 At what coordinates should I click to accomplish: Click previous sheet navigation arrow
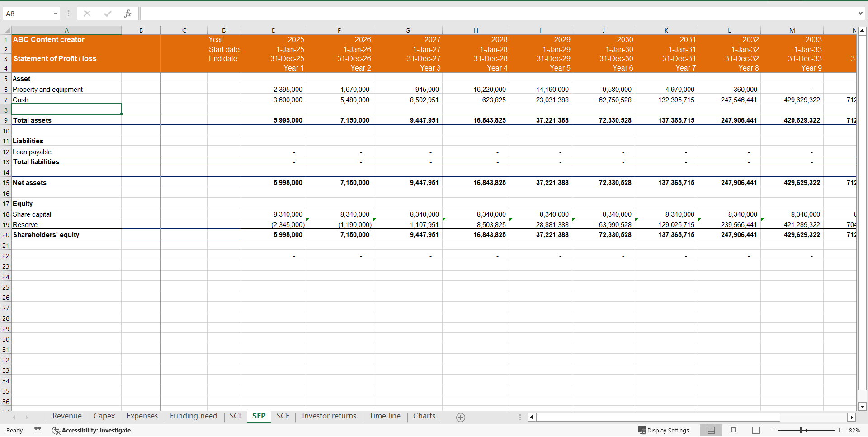[x=14, y=417]
